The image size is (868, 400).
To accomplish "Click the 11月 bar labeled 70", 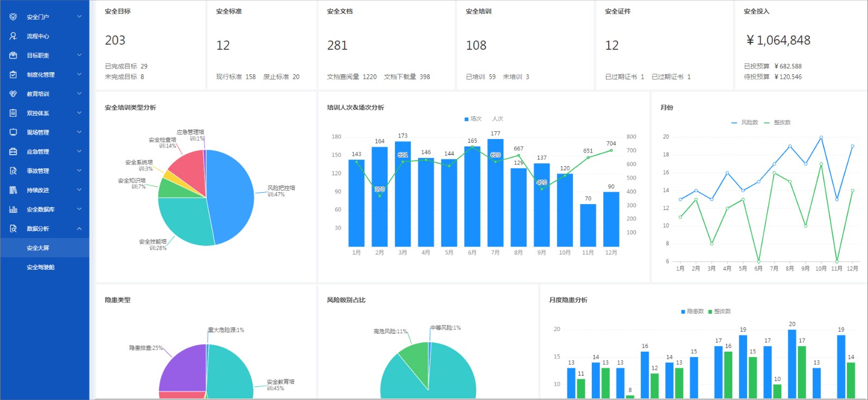I will click(588, 225).
